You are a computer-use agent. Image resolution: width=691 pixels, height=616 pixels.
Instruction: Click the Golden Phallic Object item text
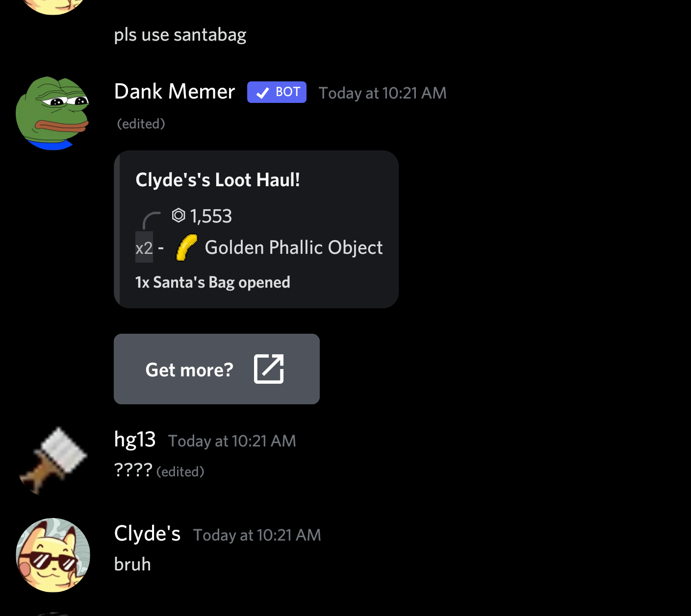tap(294, 248)
